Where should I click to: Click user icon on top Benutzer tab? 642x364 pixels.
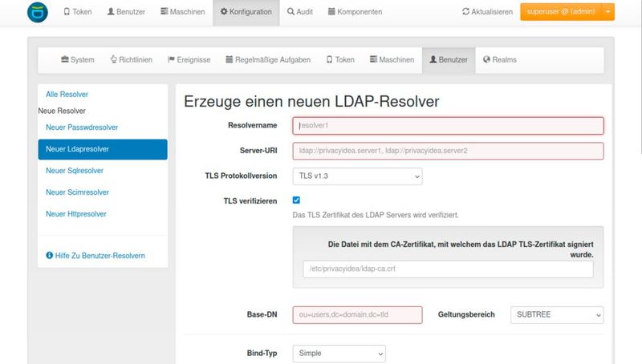(111, 11)
